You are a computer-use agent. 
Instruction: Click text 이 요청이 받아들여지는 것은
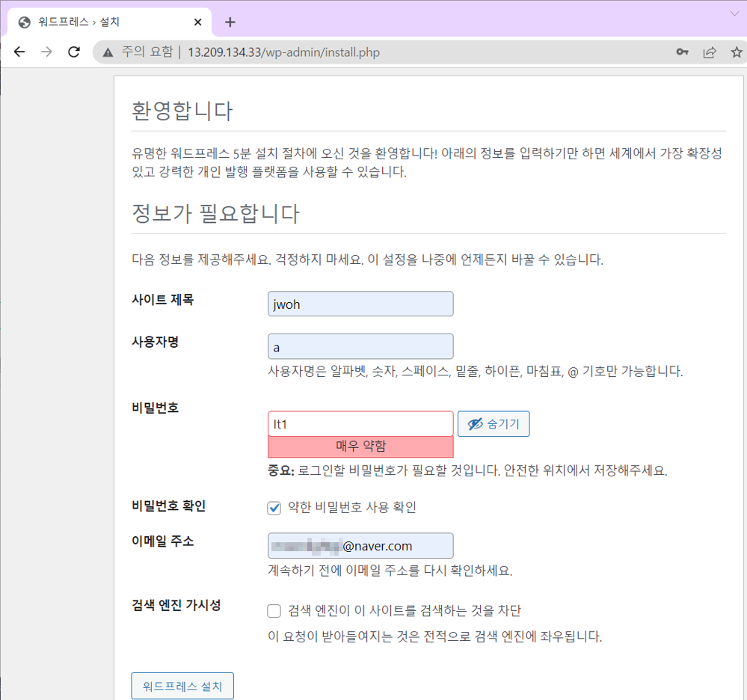(435, 636)
